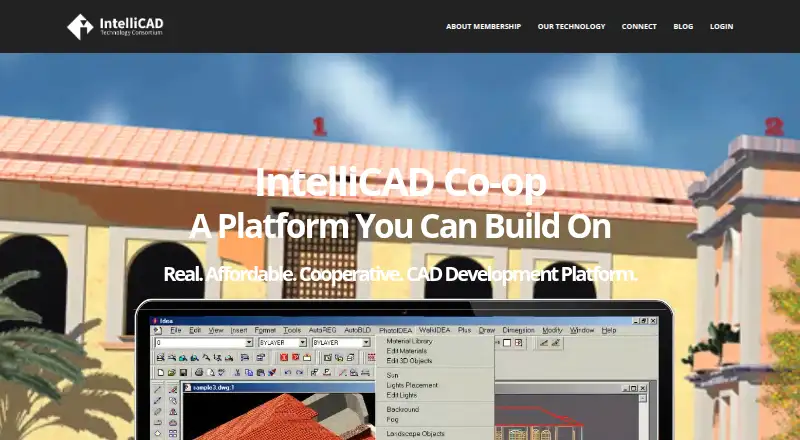Open the AutoREG menu in Idea window
Viewport: 800px width, 440px height.
pos(322,330)
